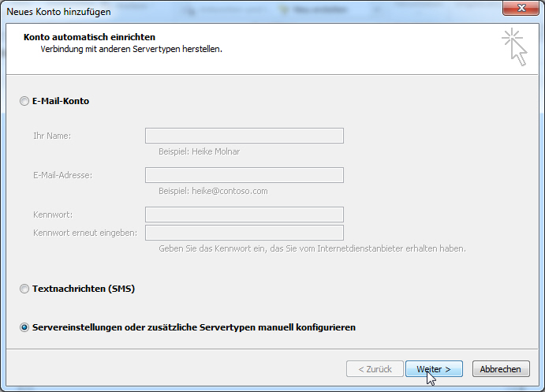This screenshot has width=545, height=392.
Task: Click the 'Konto automatisch einrichten' heading
Action: (89, 37)
